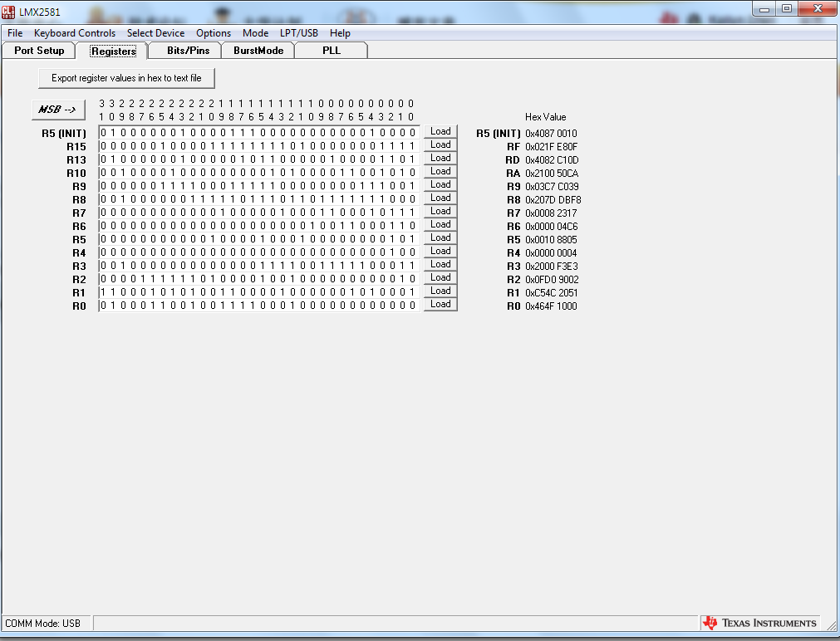This screenshot has height=641, width=840.
Task: Select hex value 0x207D DBF8
Action: coord(553,200)
